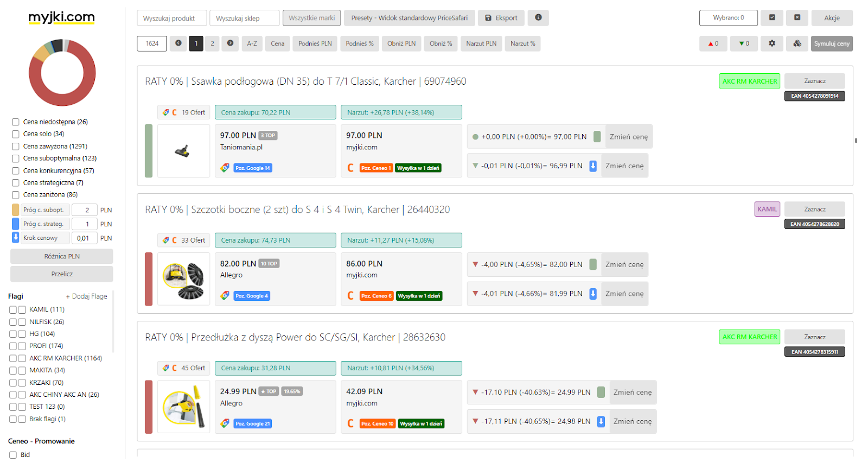Screen dimensions: 868x469
Task: Click Symuluj ceny button
Action: click(x=832, y=43)
